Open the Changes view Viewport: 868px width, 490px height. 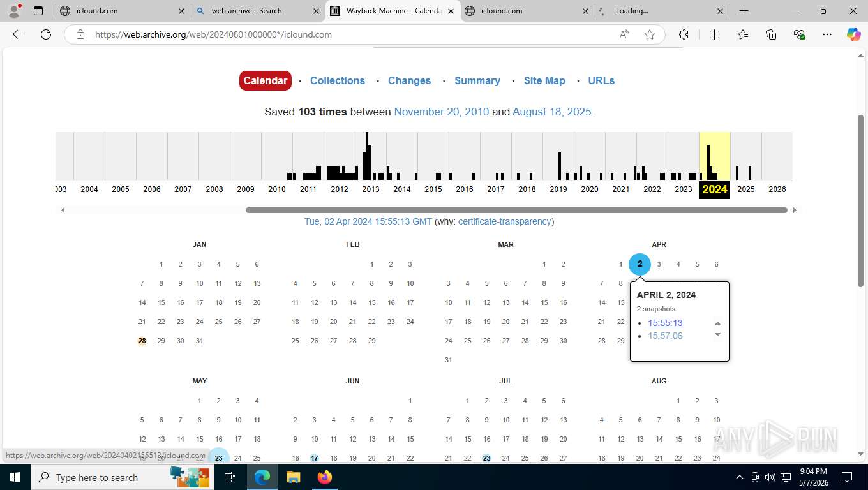coord(409,80)
